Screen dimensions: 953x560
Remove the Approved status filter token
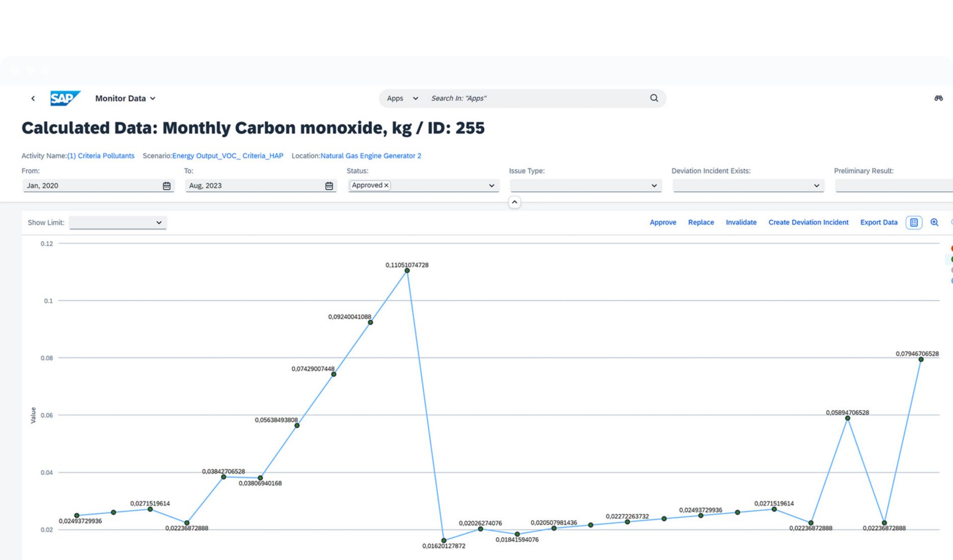point(387,185)
